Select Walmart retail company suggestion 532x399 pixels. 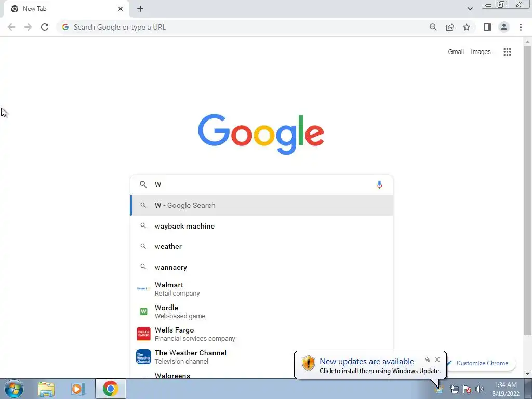pos(262,289)
